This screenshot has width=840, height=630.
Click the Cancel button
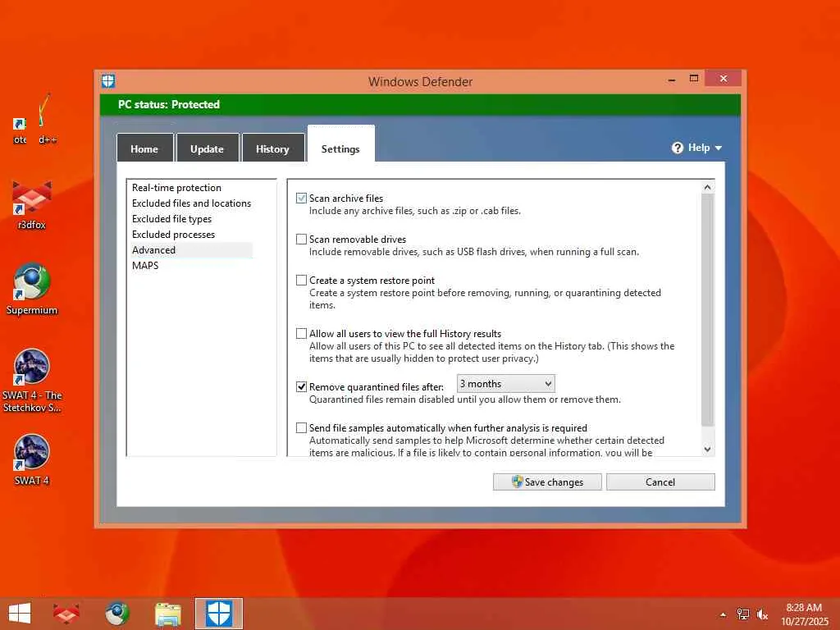[x=660, y=482]
